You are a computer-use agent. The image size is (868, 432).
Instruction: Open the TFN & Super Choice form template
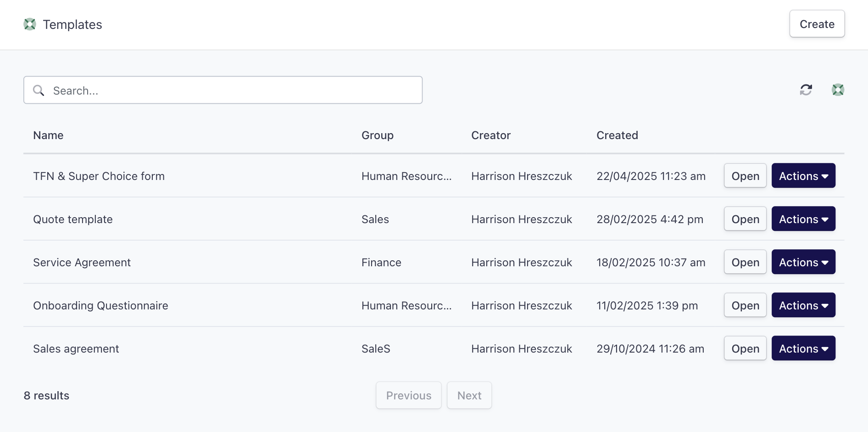click(x=745, y=176)
